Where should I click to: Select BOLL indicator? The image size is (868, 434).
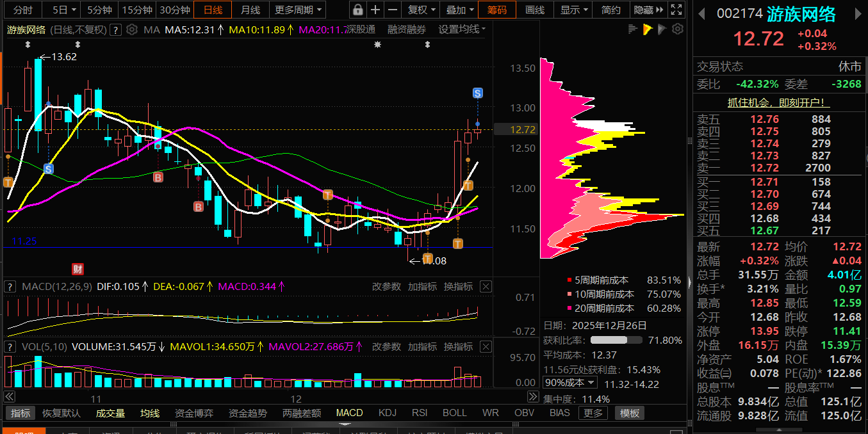click(x=455, y=413)
